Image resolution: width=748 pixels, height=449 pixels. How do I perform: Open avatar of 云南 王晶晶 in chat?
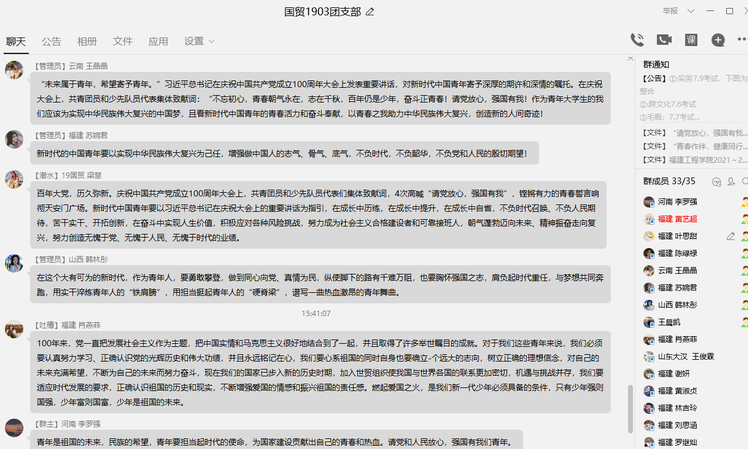click(x=14, y=70)
